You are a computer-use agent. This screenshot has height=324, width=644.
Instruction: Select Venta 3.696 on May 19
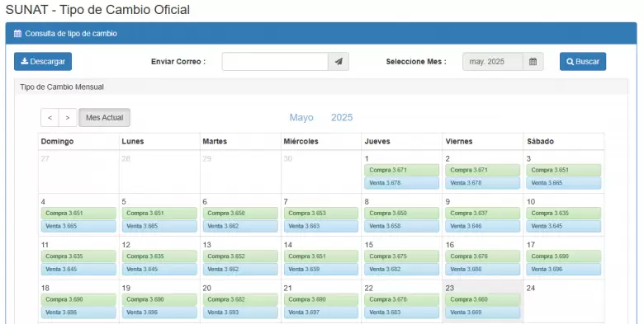coord(159,312)
